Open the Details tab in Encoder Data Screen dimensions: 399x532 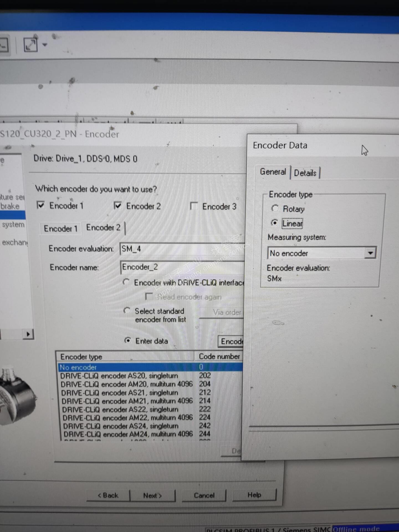[x=305, y=173]
